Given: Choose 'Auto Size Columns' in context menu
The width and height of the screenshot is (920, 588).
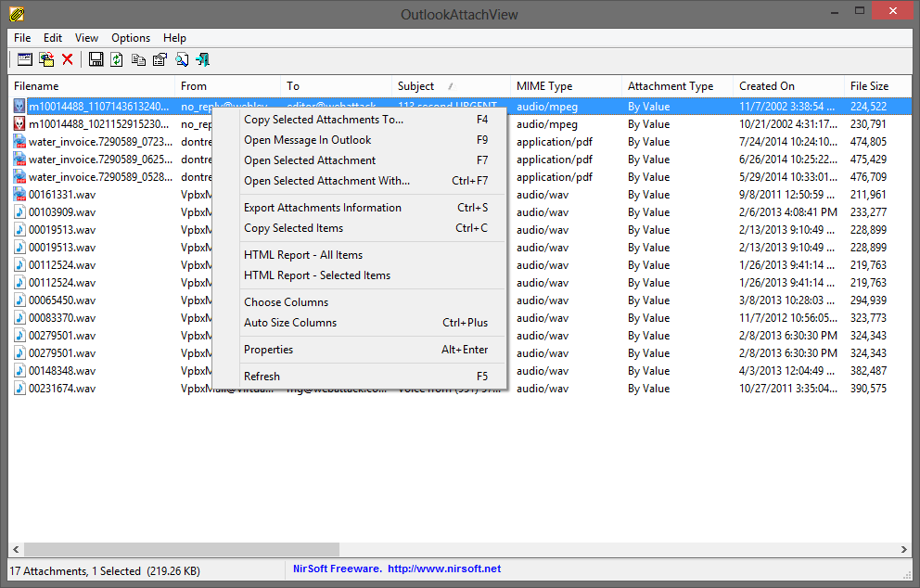Looking at the screenshot, I should click(290, 323).
